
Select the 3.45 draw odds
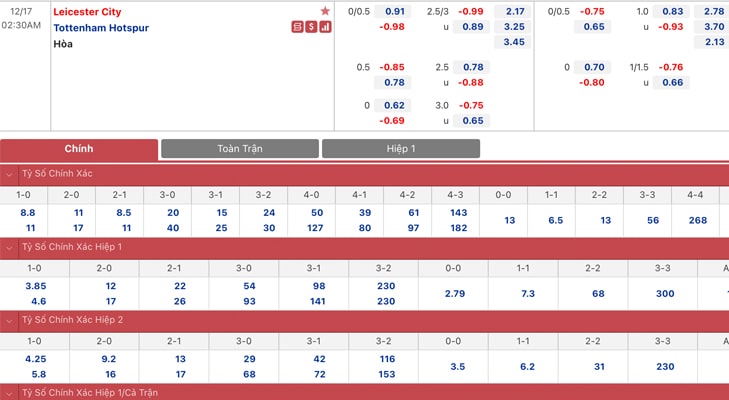pyautogui.click(x=514, y=42)
